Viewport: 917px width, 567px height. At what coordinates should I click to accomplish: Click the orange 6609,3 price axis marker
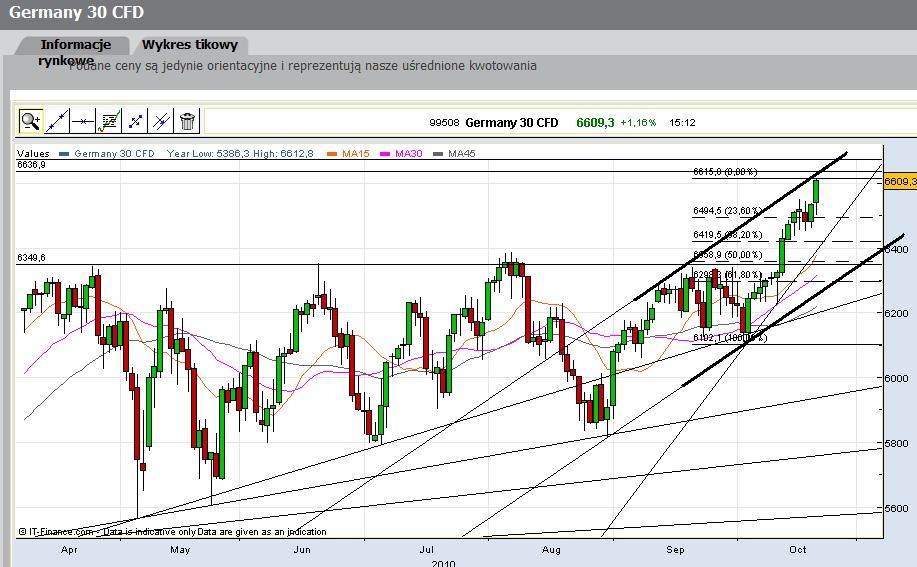(899, 182)
